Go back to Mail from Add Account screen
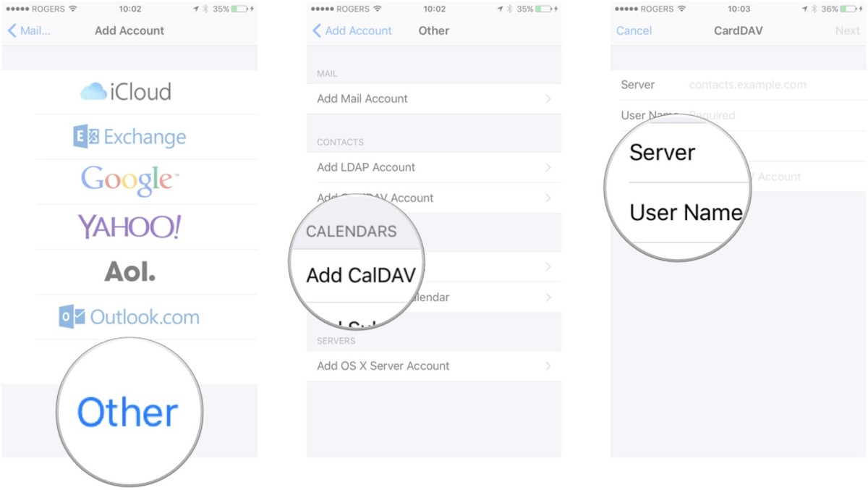868x490 pixels. coord(29,30)
